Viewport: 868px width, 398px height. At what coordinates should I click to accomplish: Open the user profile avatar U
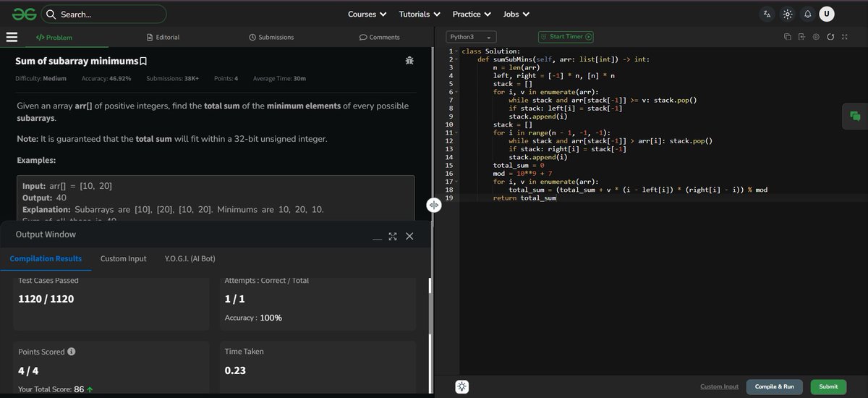click(827, 14)
